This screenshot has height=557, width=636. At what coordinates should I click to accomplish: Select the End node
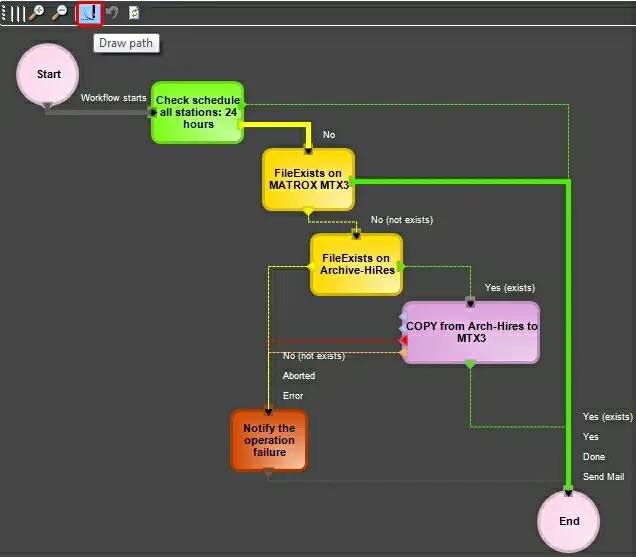tap(568, 521)
